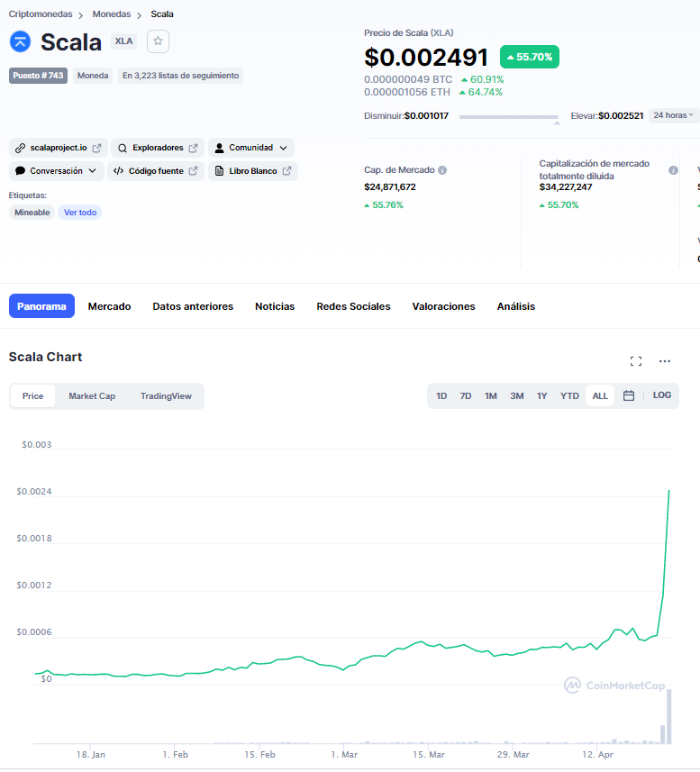The image size is (700, 772).
Task: Click the Mineable tag
Action: 32,213
